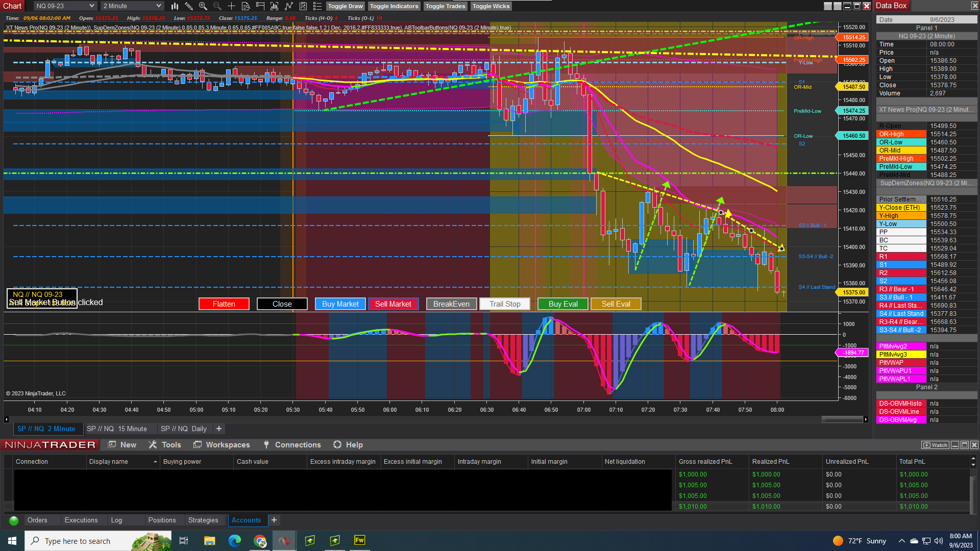This screenshot has width=980, height=551.
Task: Click the Help lifebuoy icon
Action: coord(337,445)
